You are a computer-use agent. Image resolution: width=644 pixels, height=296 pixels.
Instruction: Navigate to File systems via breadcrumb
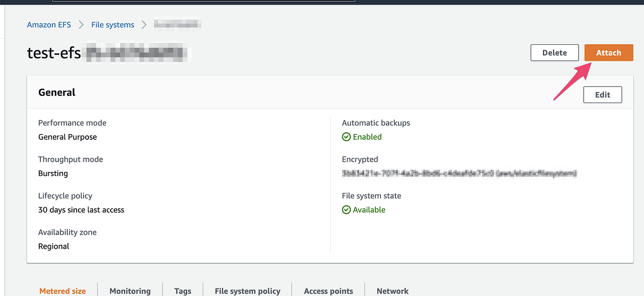click(112, 24)
